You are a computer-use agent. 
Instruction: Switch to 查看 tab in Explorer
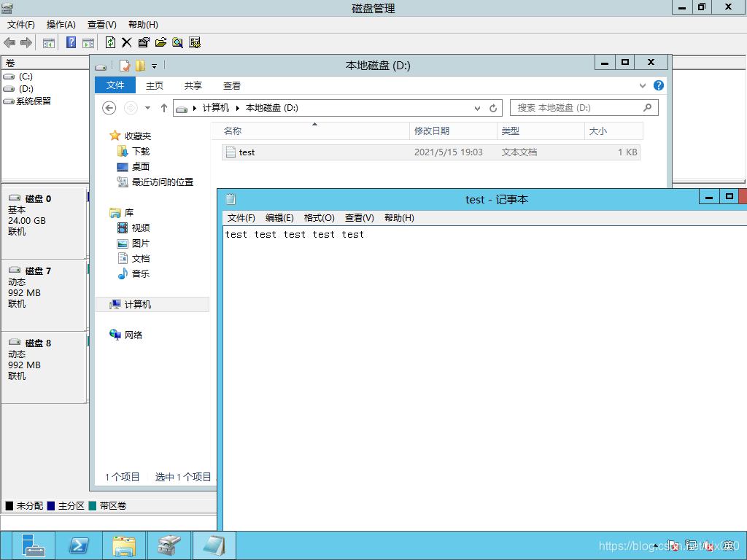coord(232,86)
